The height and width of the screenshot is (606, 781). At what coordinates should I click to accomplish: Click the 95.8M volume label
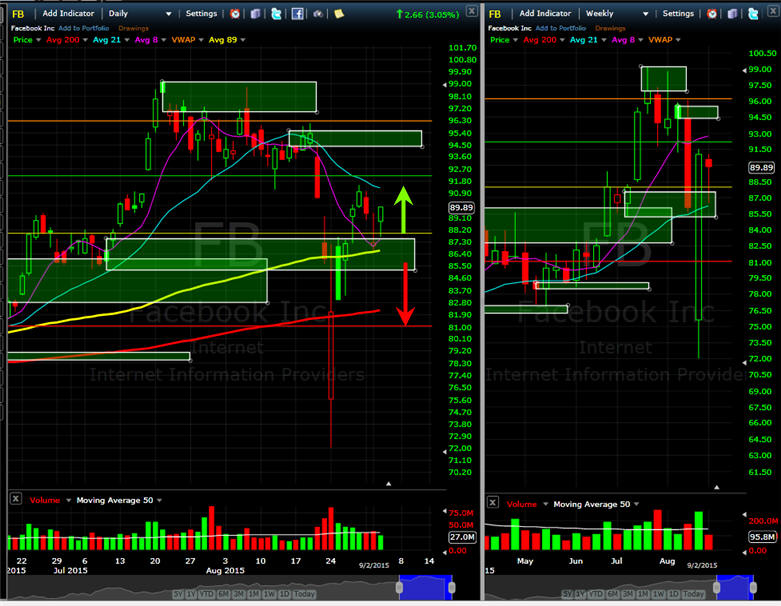[762, 537]
